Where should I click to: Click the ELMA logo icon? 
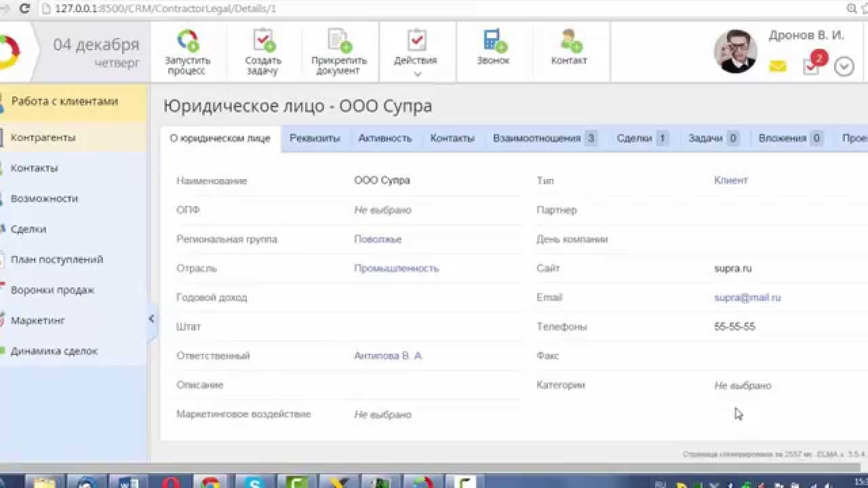point(8,52)
